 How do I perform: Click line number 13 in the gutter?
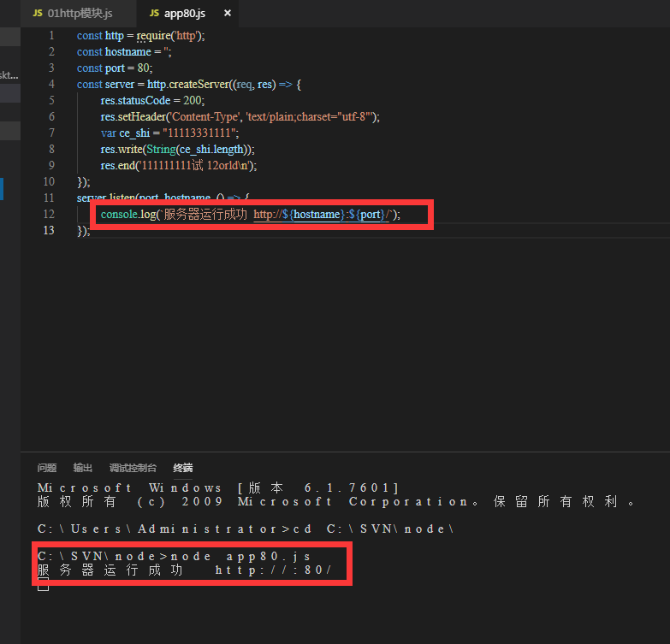(x=49, y=230)
